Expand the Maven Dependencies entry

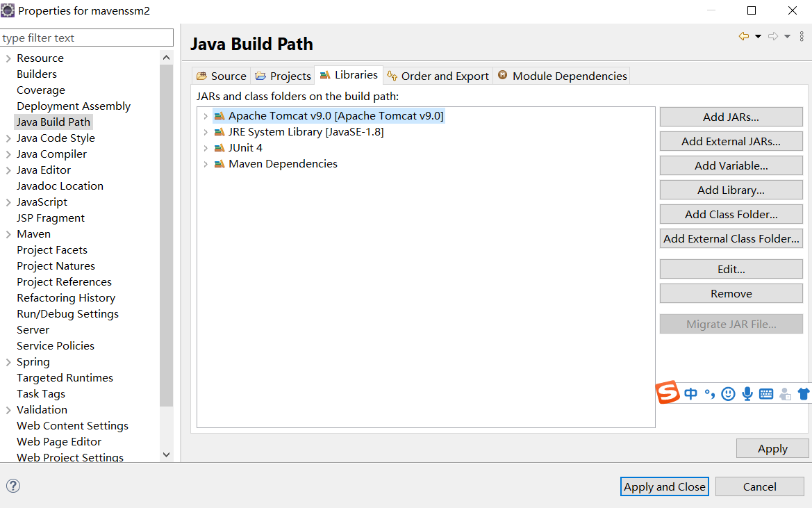click(x=206, y=164)
